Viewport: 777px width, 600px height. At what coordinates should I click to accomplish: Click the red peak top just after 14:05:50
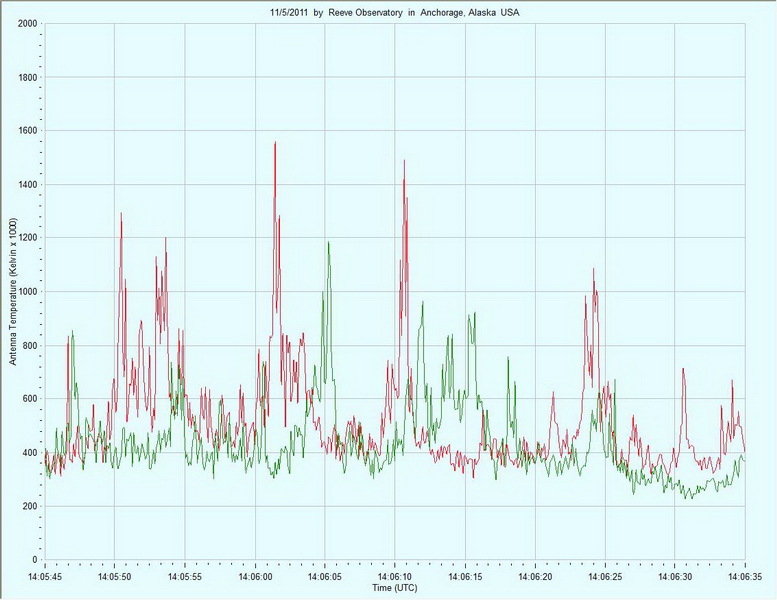click(x=121, y=214)
